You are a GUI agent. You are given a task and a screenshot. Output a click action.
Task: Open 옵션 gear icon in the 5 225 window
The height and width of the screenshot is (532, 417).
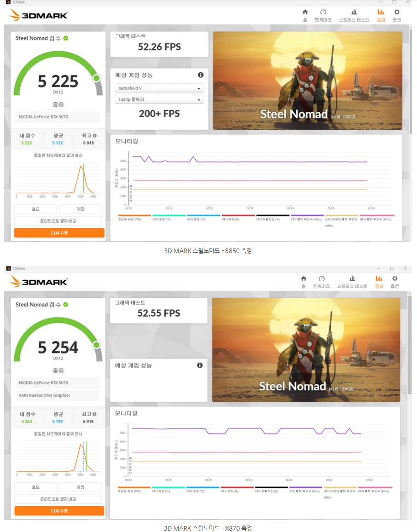point(397,12)
